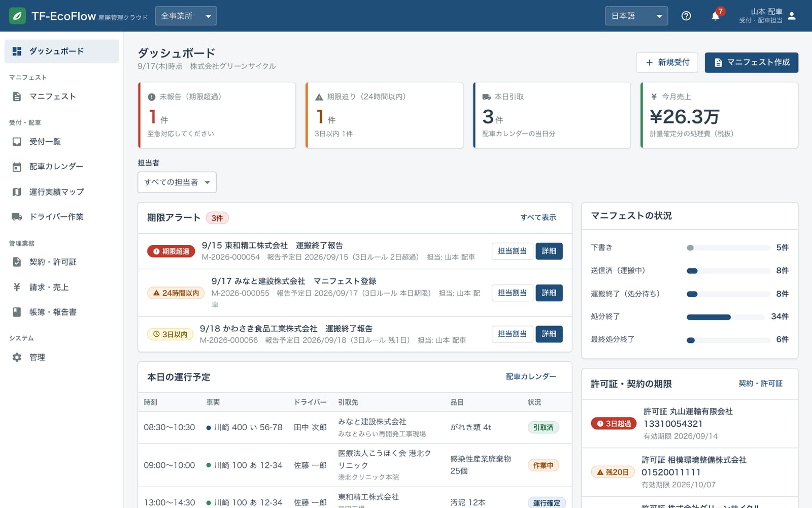The height and width of the screenshot is (508, 812).
Task: Open the 今月売上 ¥26.3万 summary card
Action: (719, 115)
